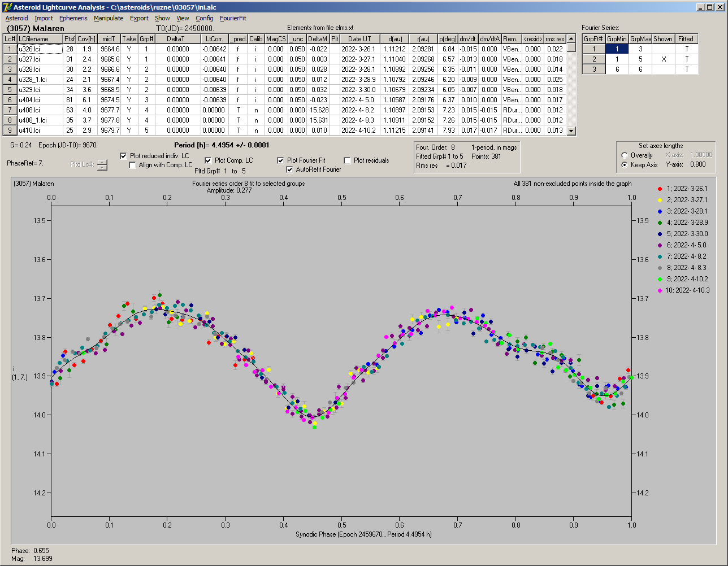The height and width of the screenshot is (566, 728).
Task: Click the Mag: 13.699 status readout
Action: [x=32, y=558]
